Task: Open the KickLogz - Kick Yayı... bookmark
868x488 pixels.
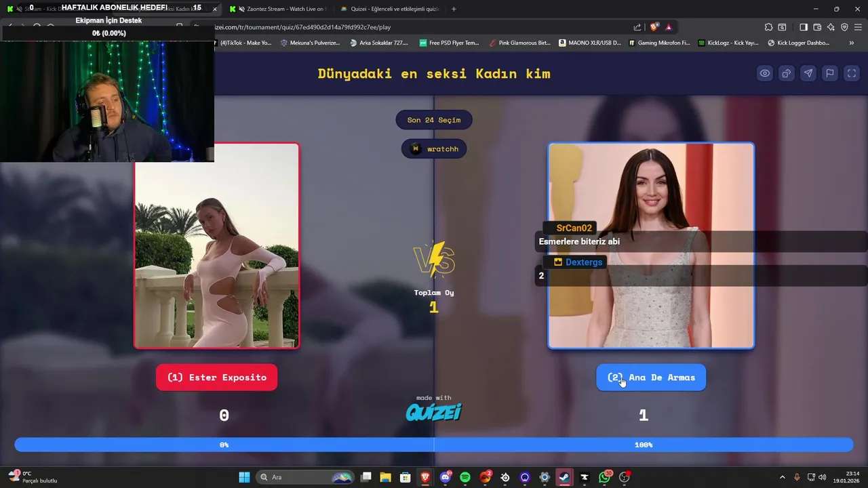Action: (728, 43)
